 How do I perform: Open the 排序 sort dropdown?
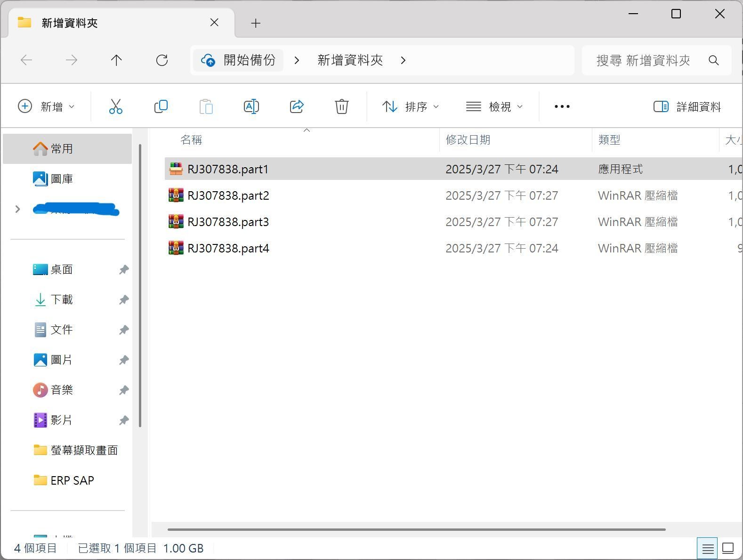click(x=410, y=107)
